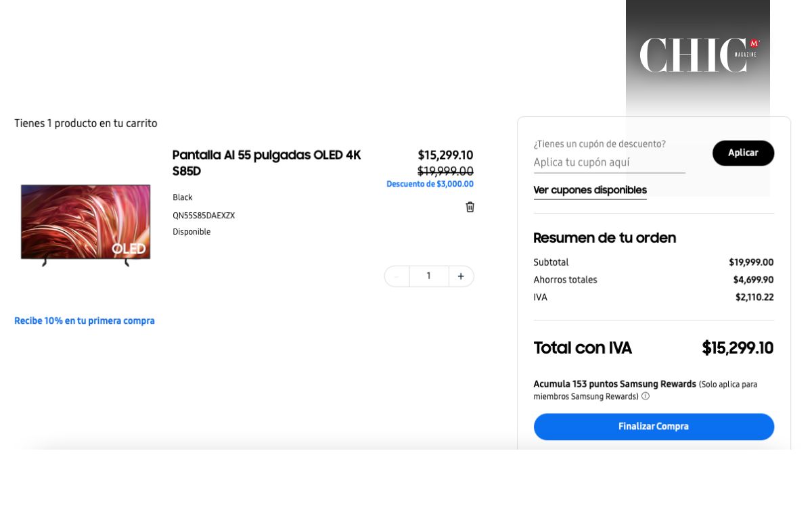
Task: Click 'Ahorros totales' value $4,699.90
Action: tap(753, 280)
